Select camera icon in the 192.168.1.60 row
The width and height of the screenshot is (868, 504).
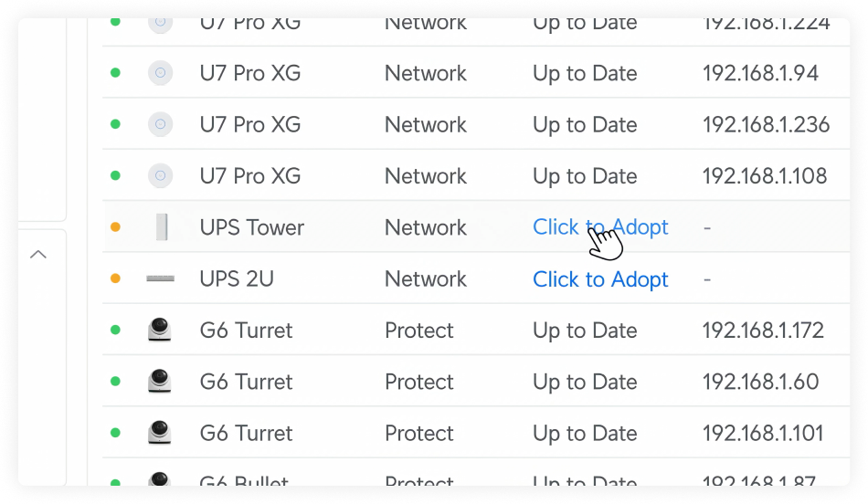coord(160,382)
